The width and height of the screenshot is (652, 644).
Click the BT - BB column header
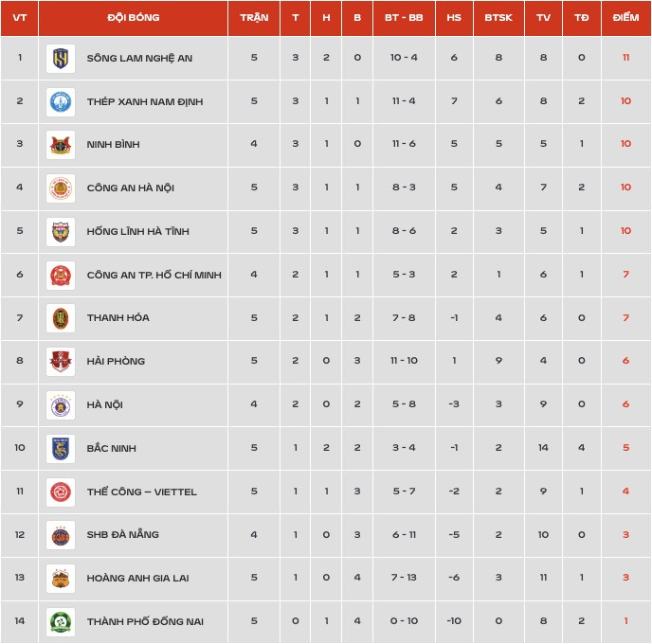404,18
